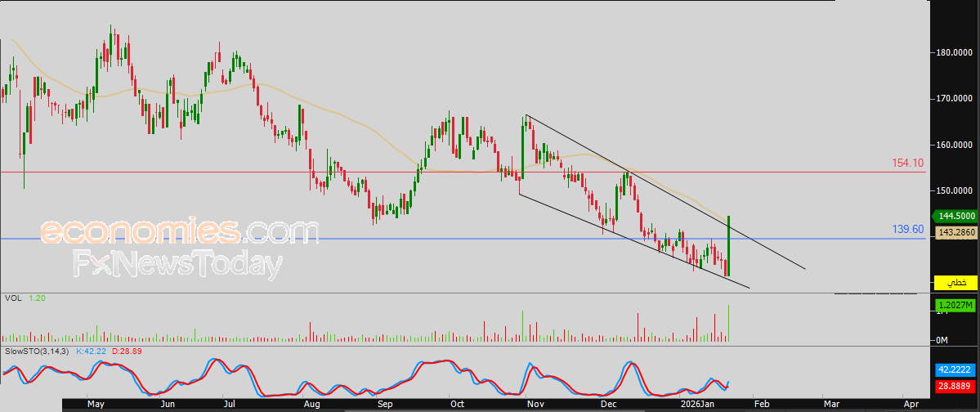The image size is (980, 412).
Task: Click the SlowSTO(3,14,3) indicator label
Action: 36,352
